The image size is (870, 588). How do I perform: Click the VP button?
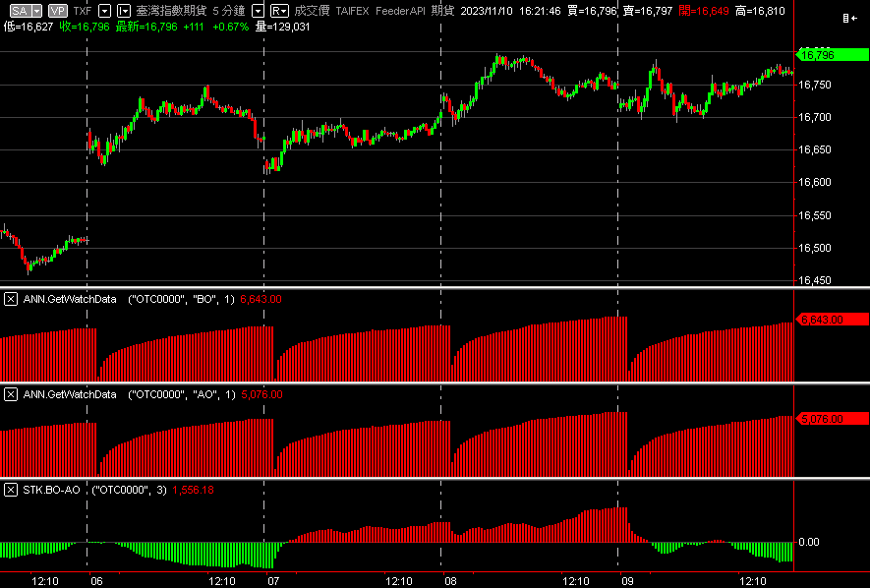(x=57, y=11)
